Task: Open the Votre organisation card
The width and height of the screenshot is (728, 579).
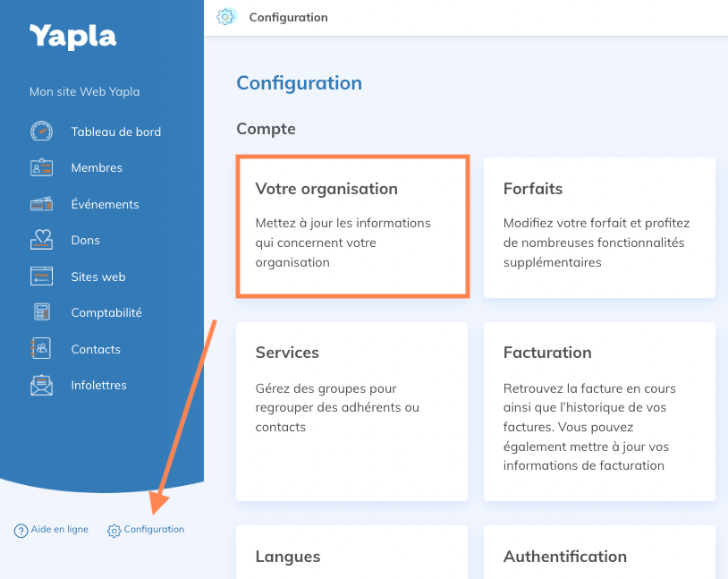Action: pos(353,226)
